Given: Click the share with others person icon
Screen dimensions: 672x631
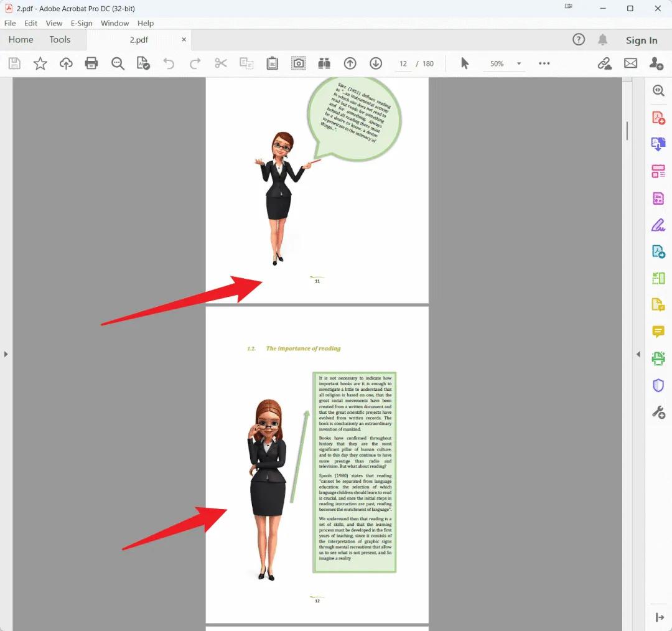Looking at the screenshot, I should (656, 63).
